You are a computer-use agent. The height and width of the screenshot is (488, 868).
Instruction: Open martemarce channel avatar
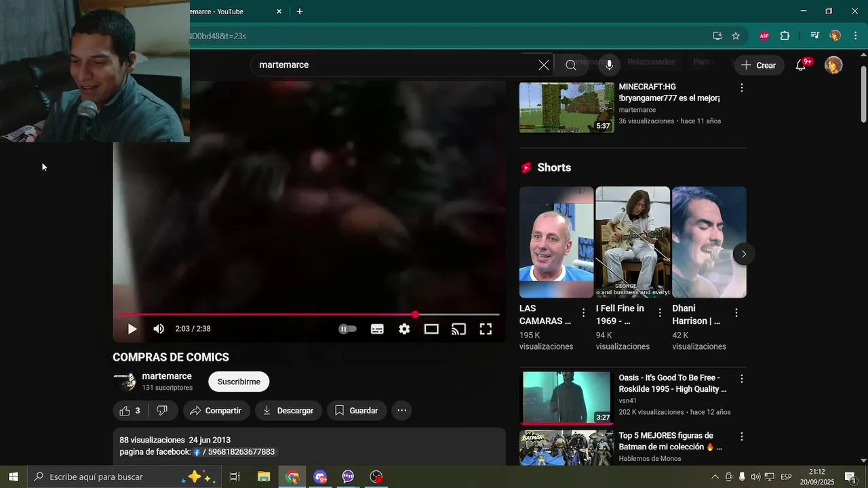[x=125, y=382]
